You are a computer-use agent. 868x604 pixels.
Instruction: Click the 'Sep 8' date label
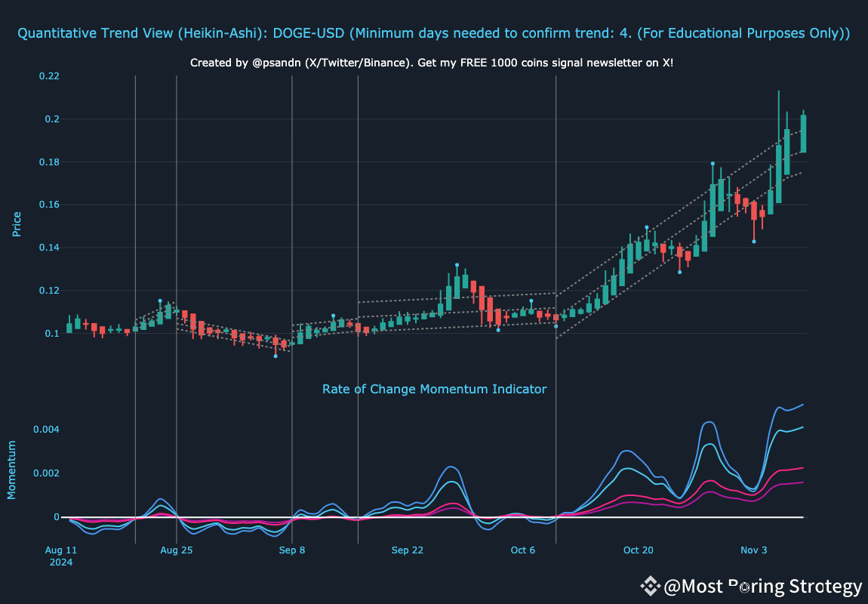point(292,550)
